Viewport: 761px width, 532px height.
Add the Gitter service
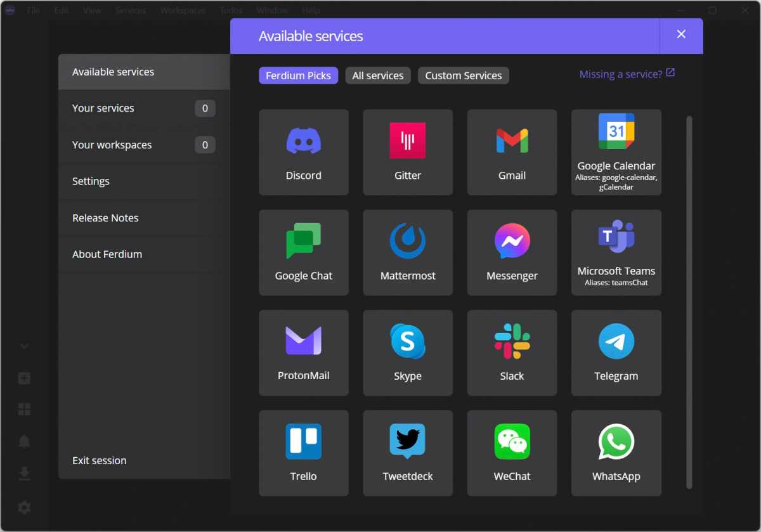click(x=408, y=152)
